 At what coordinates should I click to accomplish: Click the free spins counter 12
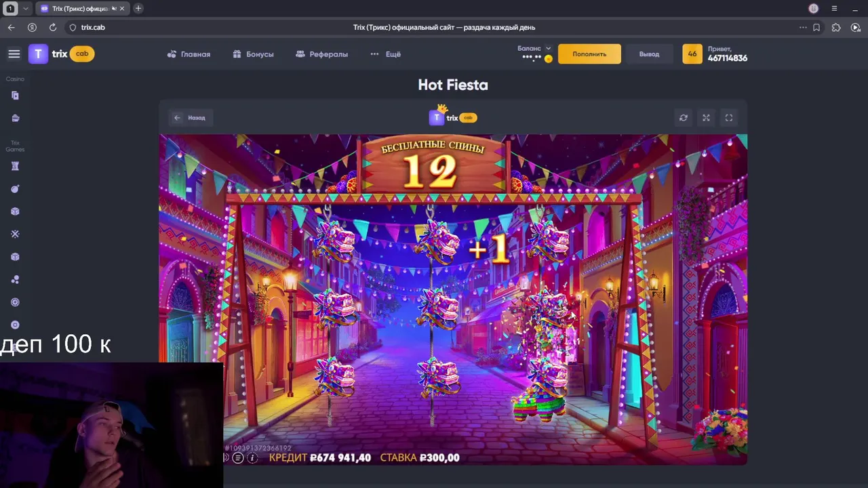pos(431,171)
